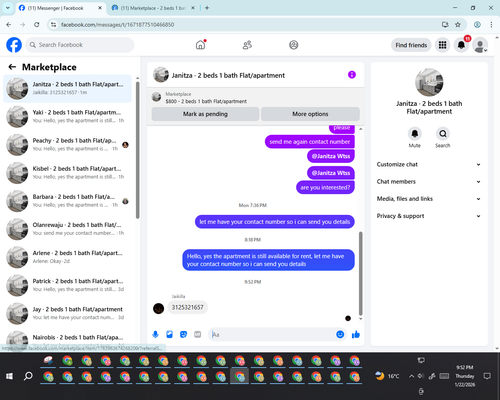The image size is (500, 400).
Task: Select the Messenger browser tab
Action: coord(60,8)
